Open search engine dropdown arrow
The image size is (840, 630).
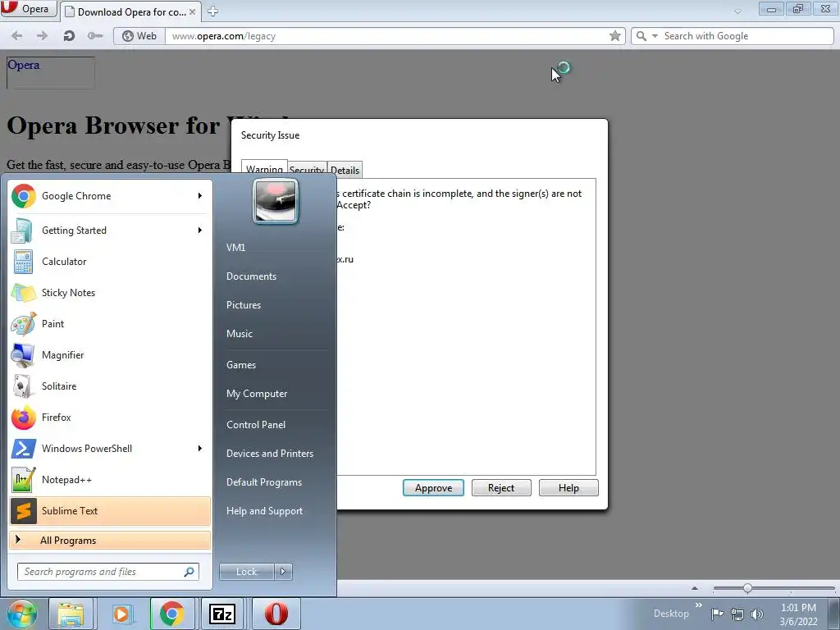[x=655, y=36]
